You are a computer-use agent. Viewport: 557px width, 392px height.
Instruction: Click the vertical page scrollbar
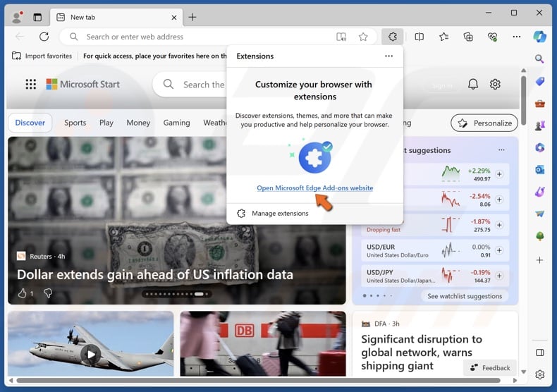pyautogui.click(x=523, y=99)
